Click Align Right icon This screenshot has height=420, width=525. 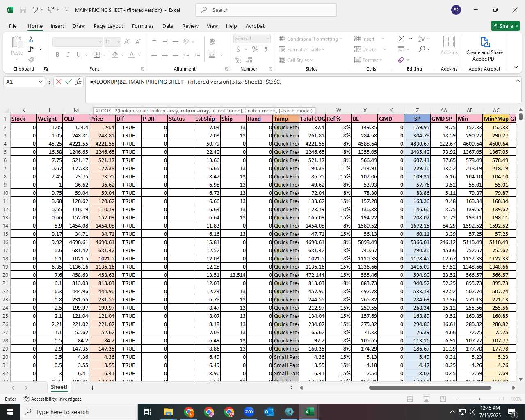pos(176,55)
